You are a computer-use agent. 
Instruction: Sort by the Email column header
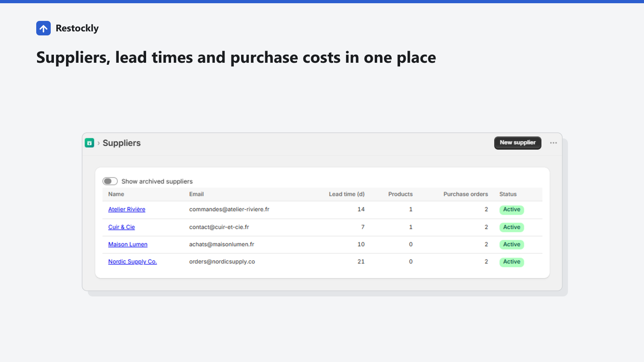click(x=196, y=194)
